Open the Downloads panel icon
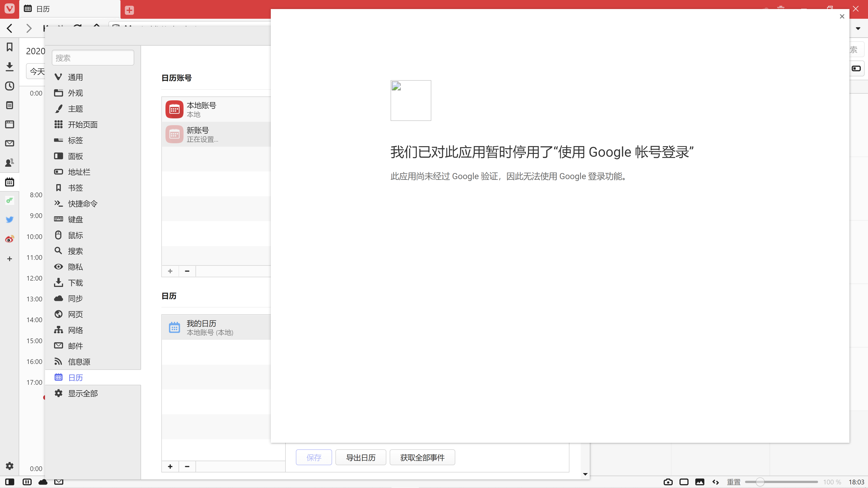868x488 pixels. tap(9, 66)
